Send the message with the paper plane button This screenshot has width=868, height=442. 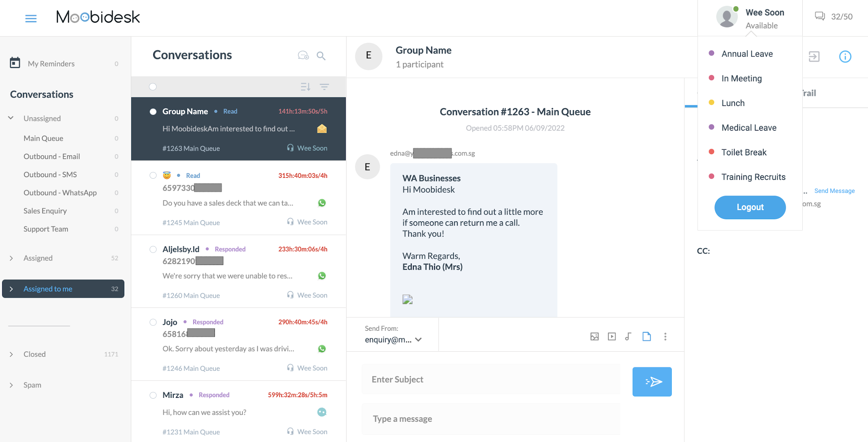[x=652, y=382]
